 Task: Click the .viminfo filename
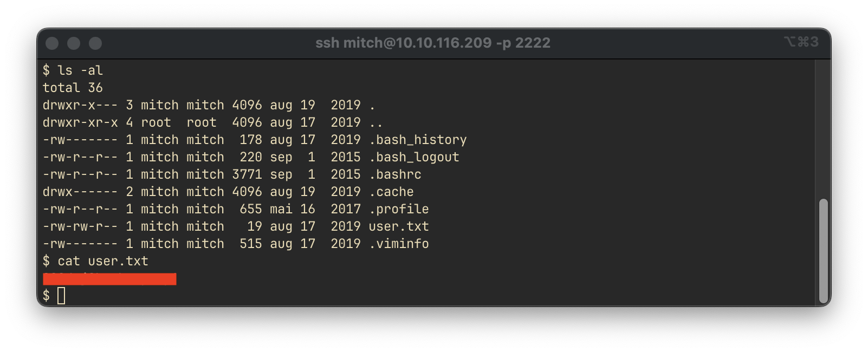click(399, 244)
